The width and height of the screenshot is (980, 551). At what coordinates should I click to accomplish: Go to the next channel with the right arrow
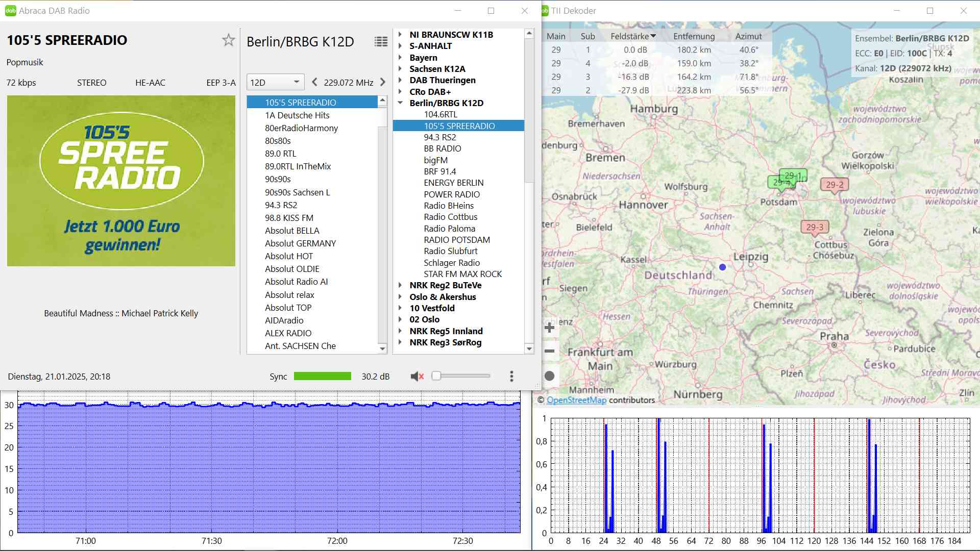383,82
